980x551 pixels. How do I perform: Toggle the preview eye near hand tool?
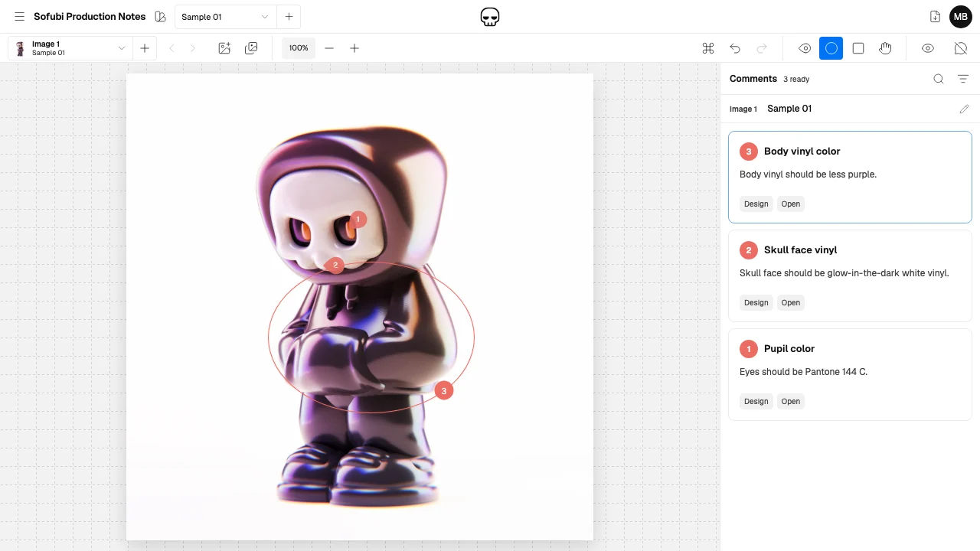928,48
